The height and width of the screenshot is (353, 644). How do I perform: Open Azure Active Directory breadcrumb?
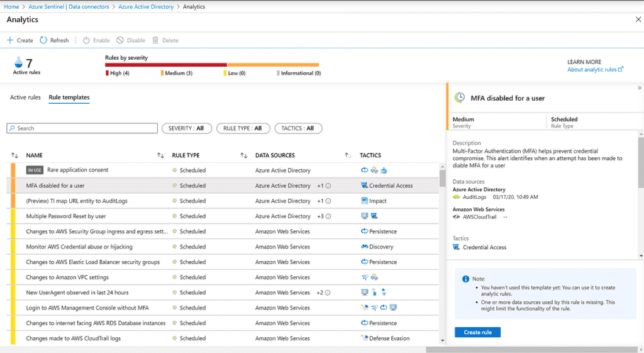click(146, 6)
